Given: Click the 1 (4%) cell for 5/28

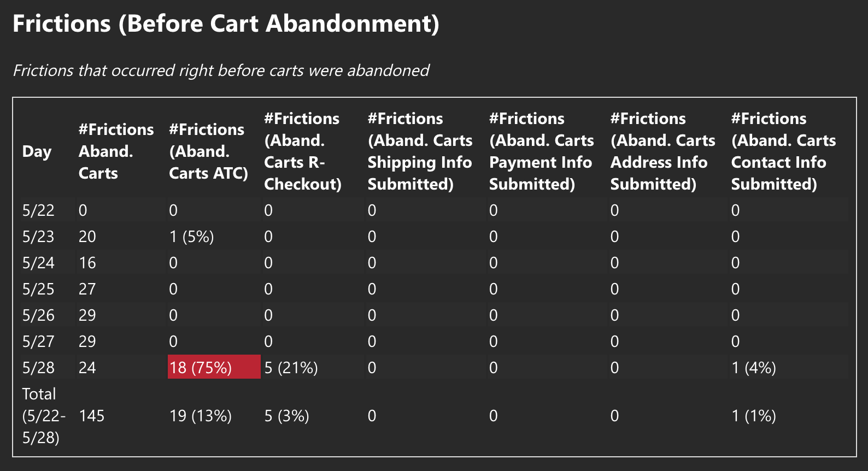Looking at the screenshot, I should (x=753, y=368).
